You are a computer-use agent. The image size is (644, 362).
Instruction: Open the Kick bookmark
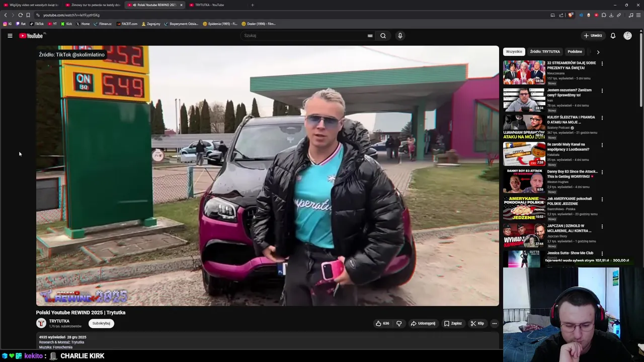[67, 24]
